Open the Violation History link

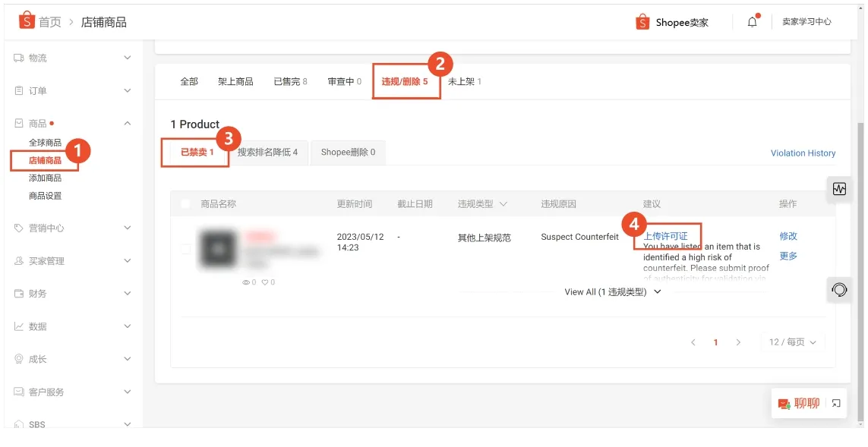803,153
